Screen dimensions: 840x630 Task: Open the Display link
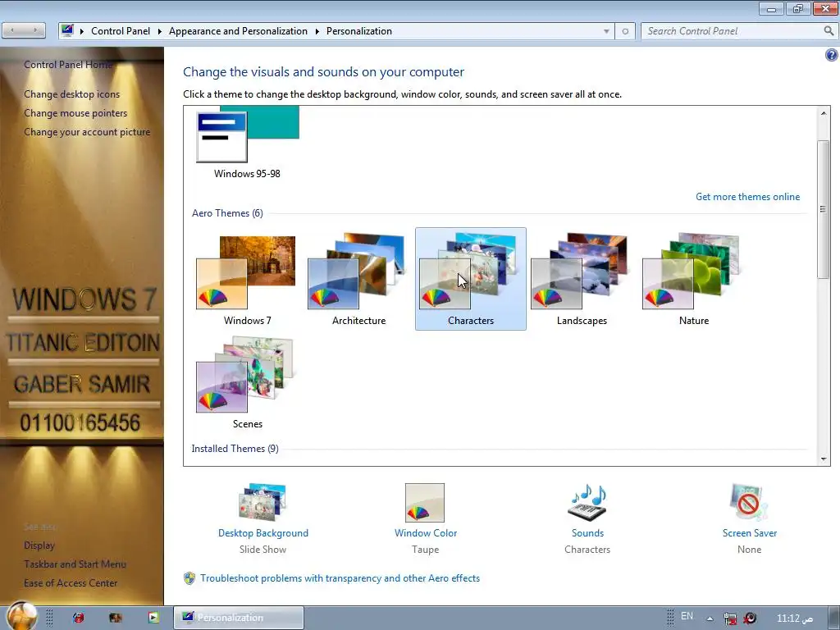coord(39,546)
